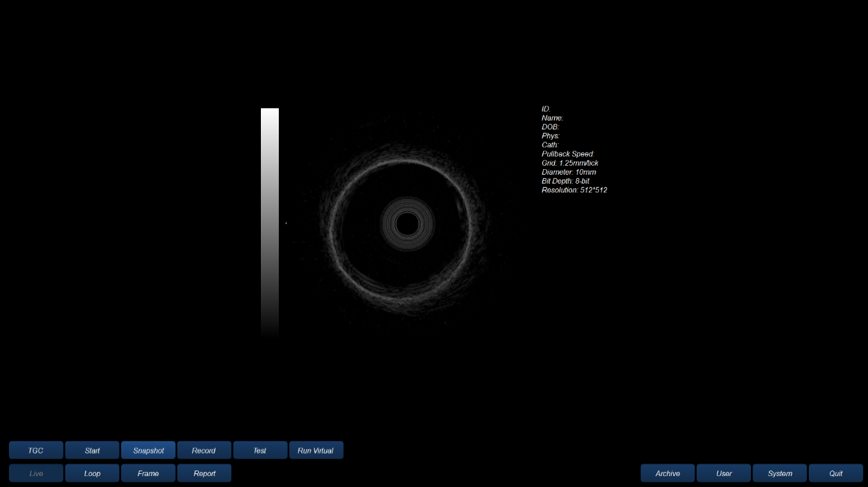
Task: Open the System configuration
Action: (780, 473)
